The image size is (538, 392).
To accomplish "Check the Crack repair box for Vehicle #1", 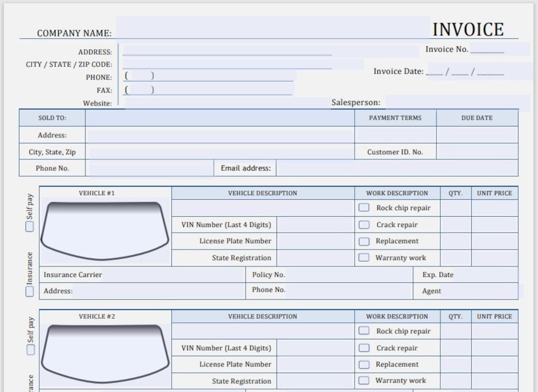I will tap(364, 225).
